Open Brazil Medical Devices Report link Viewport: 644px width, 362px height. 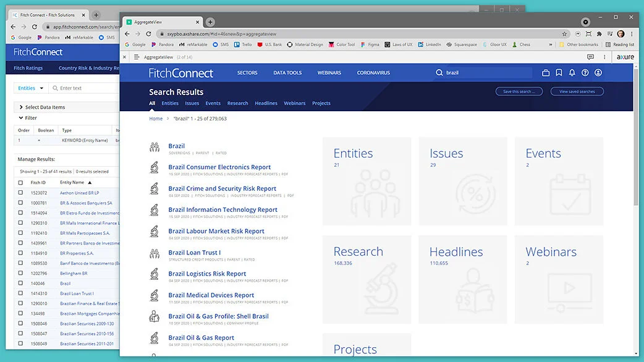click(x=211, y=295)
